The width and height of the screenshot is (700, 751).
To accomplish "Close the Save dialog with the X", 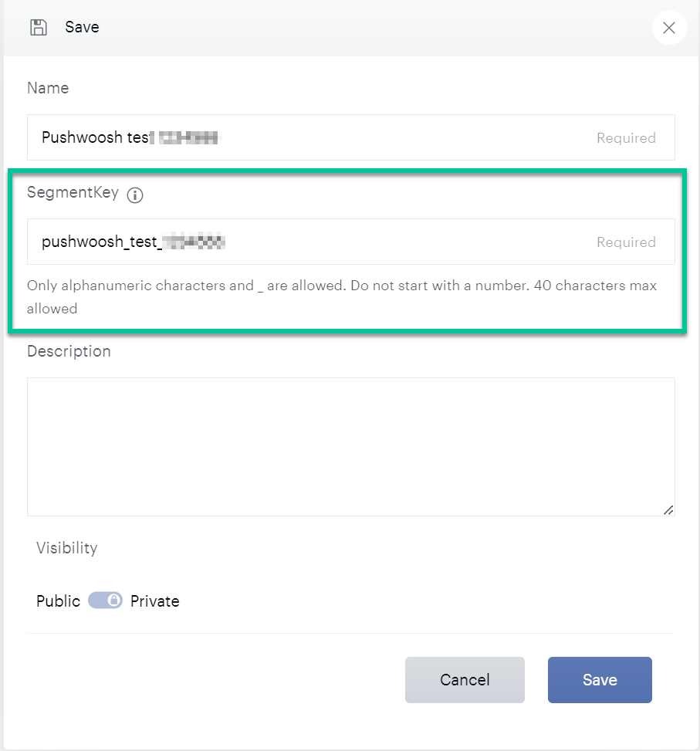I will coord(669,29).
